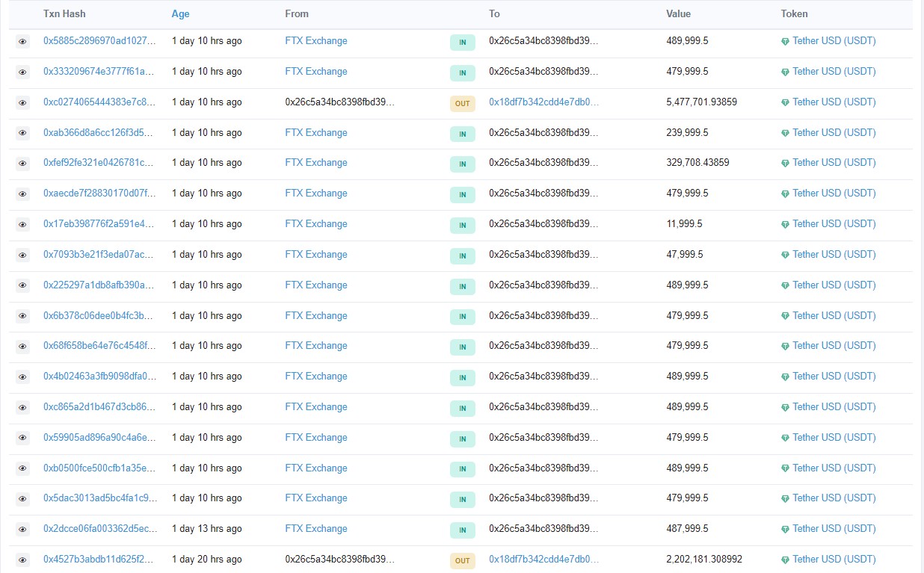Click IN badge in 0x5885c2896970ad1027 row
924x573 pixels.
[x=463, y=43]
